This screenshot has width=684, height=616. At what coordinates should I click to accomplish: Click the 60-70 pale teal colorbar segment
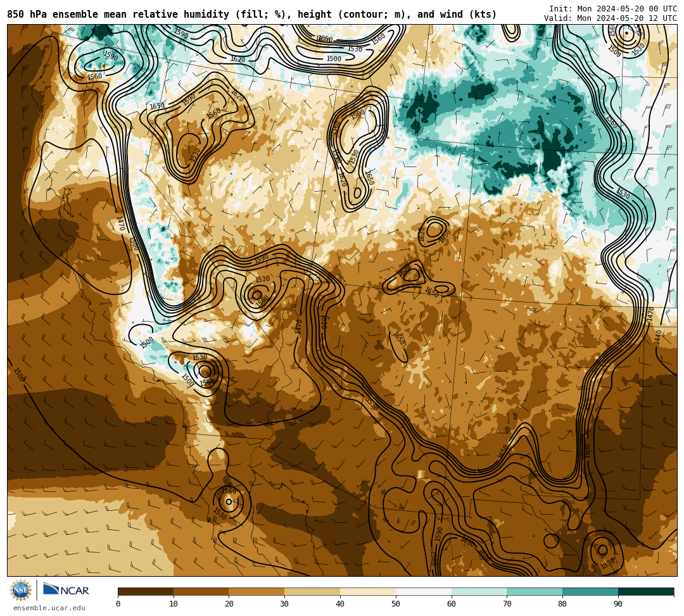[479, 591]
